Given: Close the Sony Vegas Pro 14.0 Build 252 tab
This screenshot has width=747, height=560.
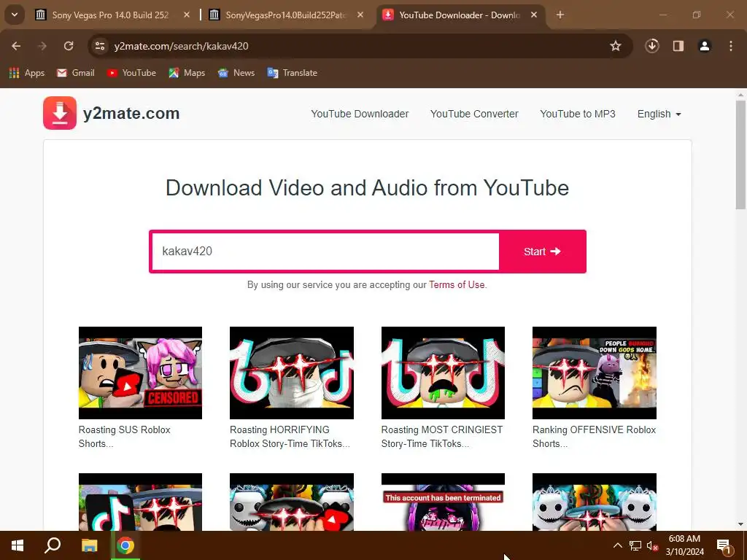Looking at the screenshot, I should [x=187, y=15].
